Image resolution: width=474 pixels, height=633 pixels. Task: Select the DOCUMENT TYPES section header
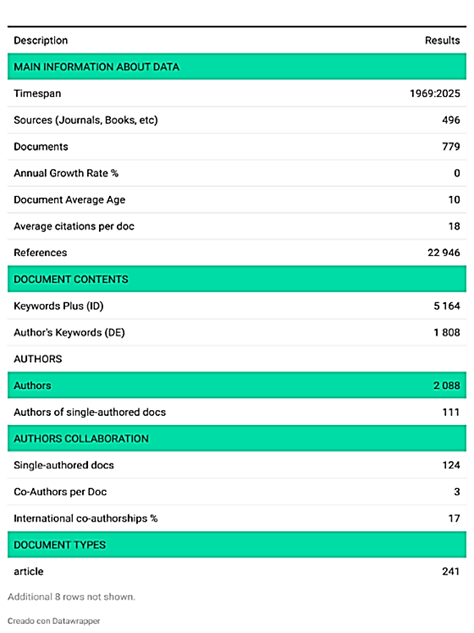point(237,545)
